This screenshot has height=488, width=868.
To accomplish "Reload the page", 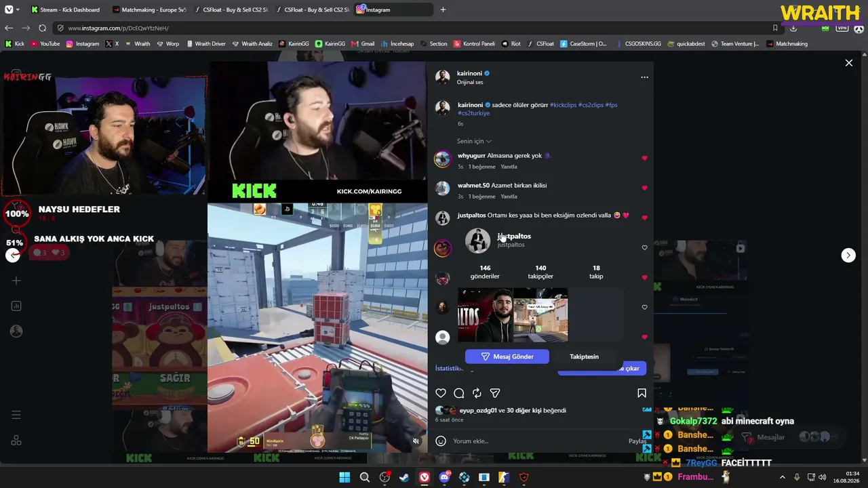I will [42, 28].
